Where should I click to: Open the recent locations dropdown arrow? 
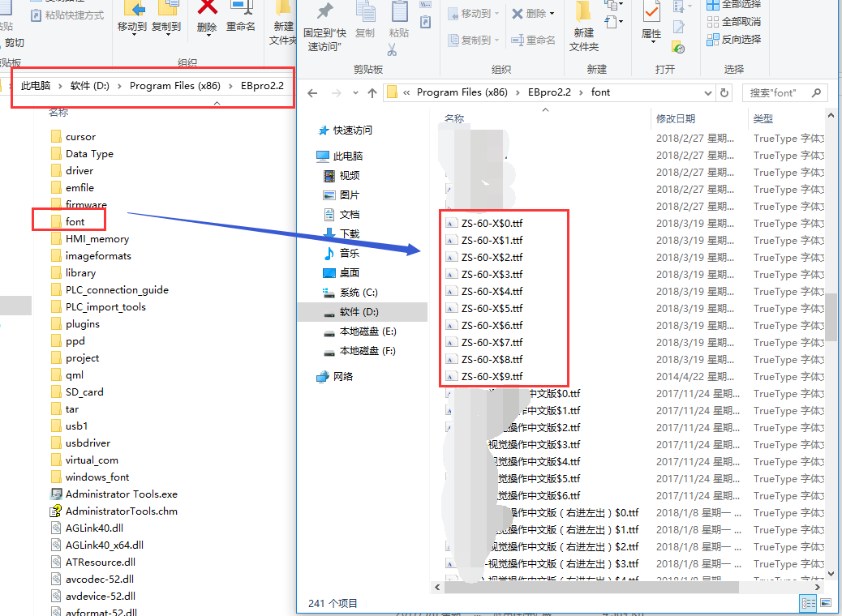pyautogui.click(x=354, y=92)
